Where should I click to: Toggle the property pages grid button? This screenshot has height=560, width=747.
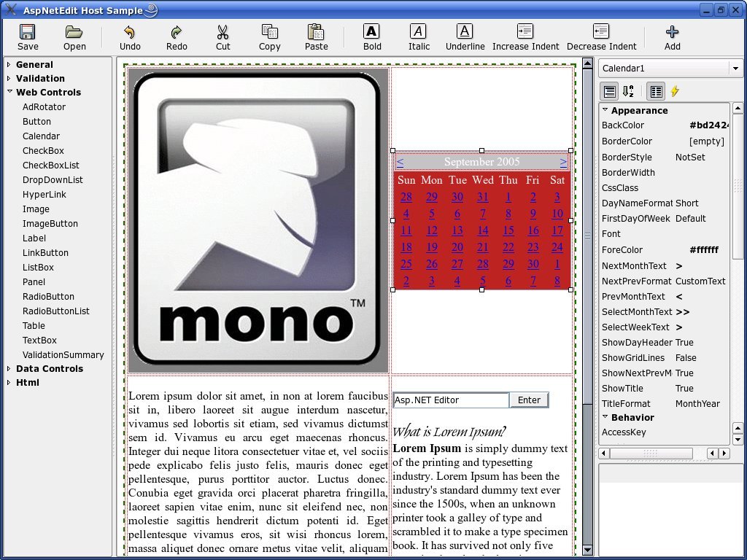pos(656,91)
